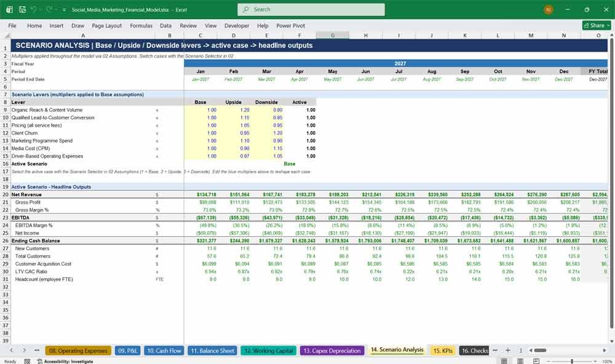615x364 pixels.
Task: Click the horizontal scrollbar right arrow
Action: 605,350
